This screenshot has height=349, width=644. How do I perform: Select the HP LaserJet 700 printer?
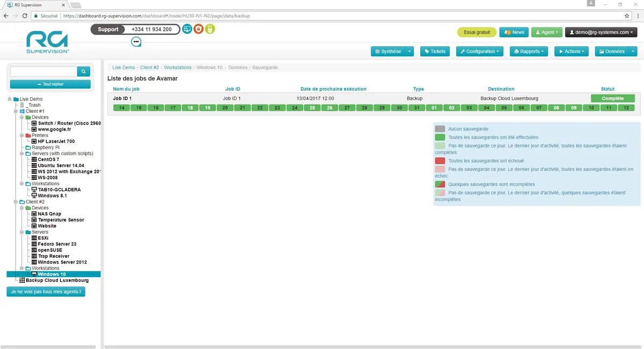pos(56,141)
